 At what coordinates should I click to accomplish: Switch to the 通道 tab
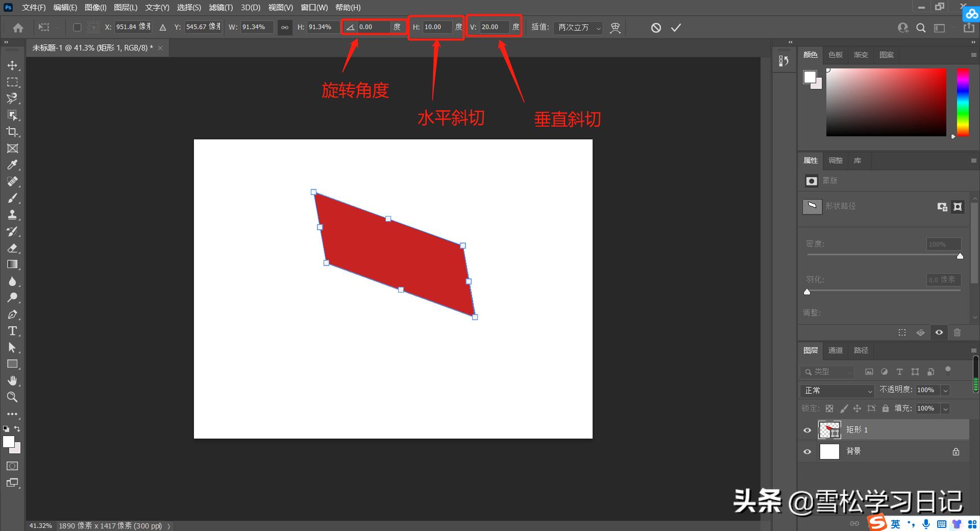835,350
